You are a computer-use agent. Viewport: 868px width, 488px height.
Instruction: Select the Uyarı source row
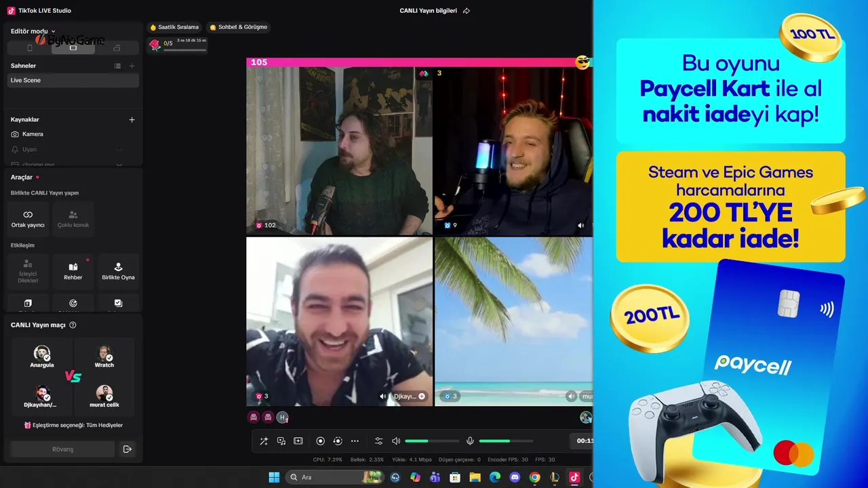click(x=73, y=149)
